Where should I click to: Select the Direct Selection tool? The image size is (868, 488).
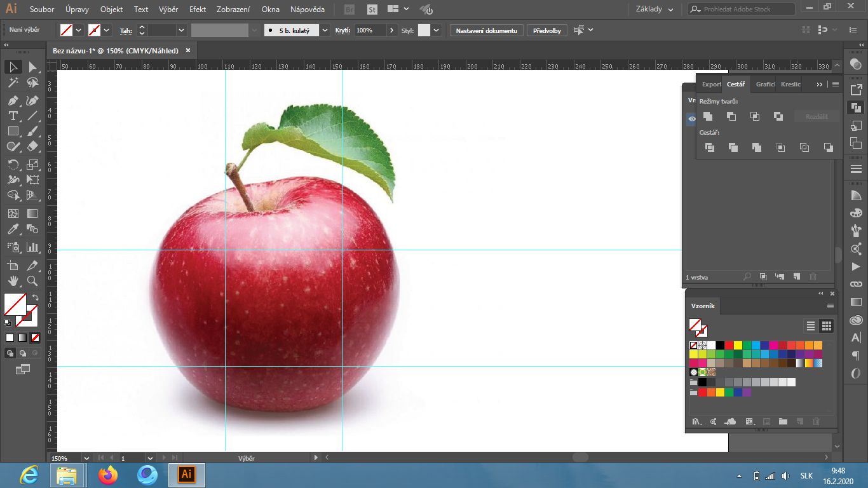pos(32,67)
